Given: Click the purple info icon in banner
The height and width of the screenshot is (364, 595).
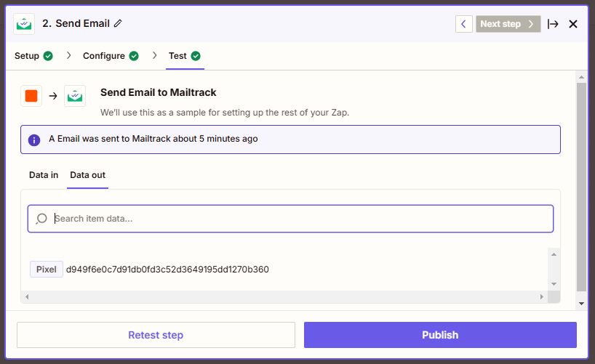Looking at the screenshot, I should [x=34, y=139].
